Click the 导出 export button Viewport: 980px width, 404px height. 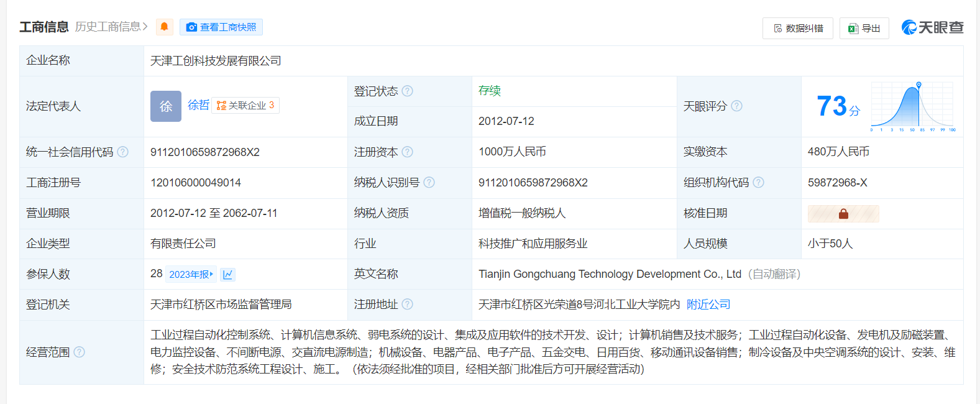(864, 28)
